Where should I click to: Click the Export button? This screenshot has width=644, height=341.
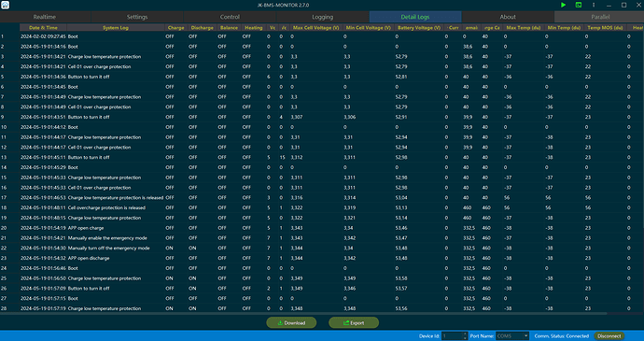point(354,322)
